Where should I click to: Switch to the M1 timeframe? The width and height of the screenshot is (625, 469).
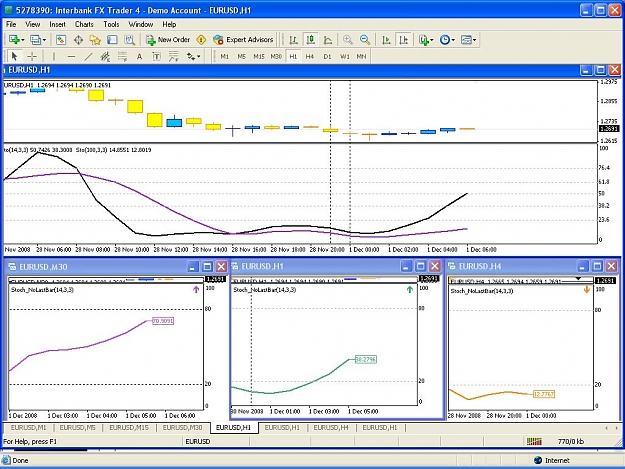(x=225, y=57)
